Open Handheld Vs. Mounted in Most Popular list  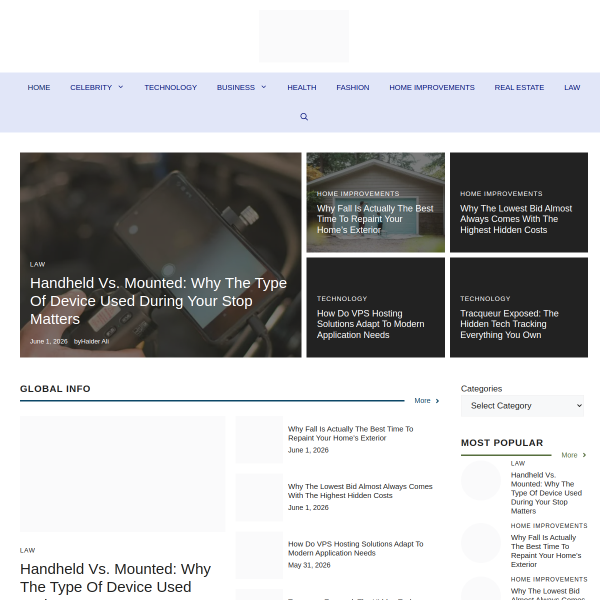pos(546,493)
